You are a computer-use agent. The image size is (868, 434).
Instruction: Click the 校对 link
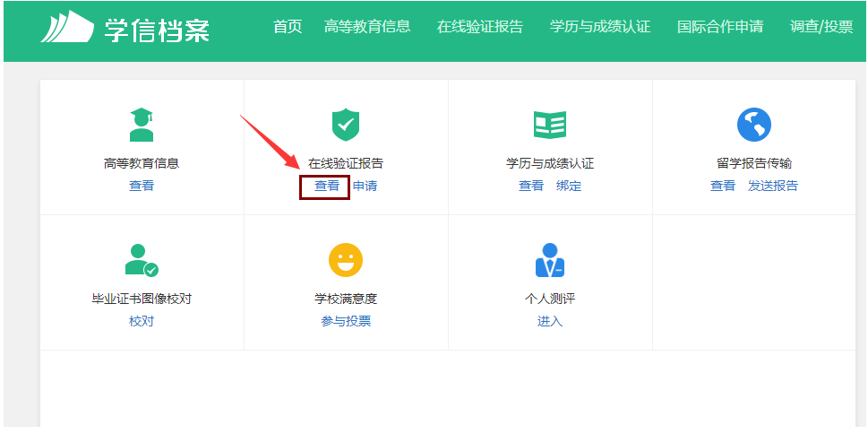pyautogui.click(x=142, y=321)
